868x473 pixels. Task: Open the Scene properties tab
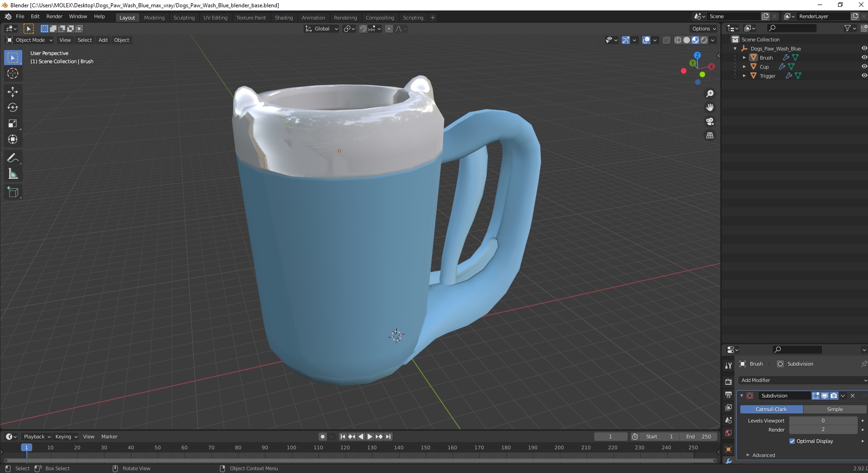tap(728, 420)
